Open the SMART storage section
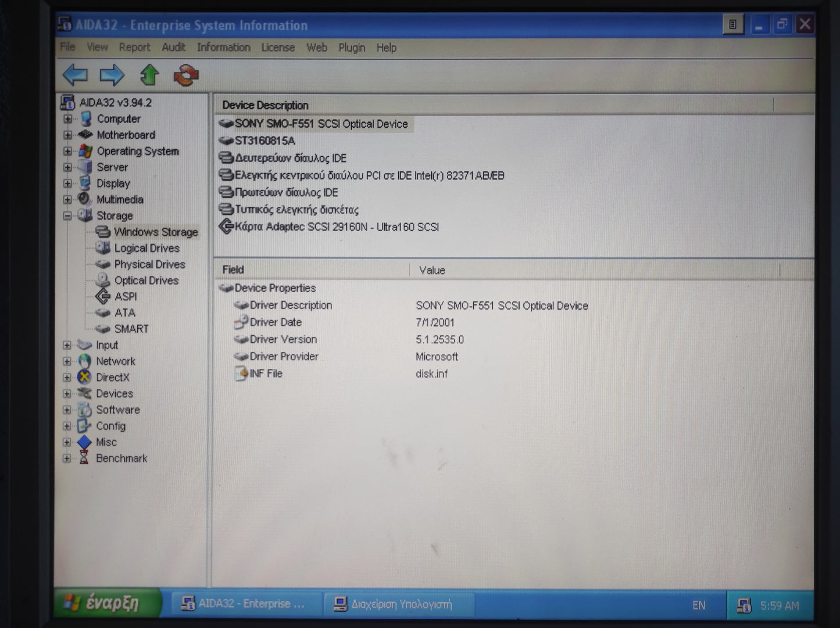 coord(130,329)
